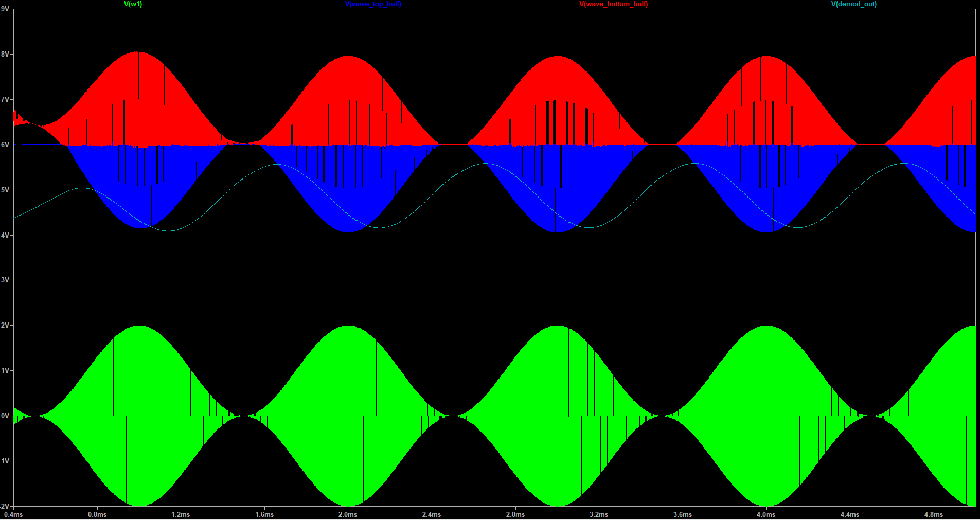The width and height of the screenshot is (980, 520).
Task: Click the 5V vertical axis label
Action: (x=5, y=190)
